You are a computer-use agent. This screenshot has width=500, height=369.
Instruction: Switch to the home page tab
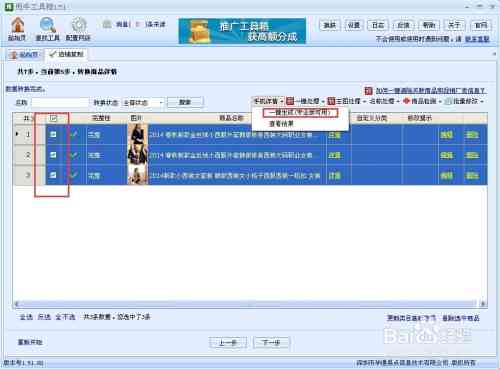point(24,55)
